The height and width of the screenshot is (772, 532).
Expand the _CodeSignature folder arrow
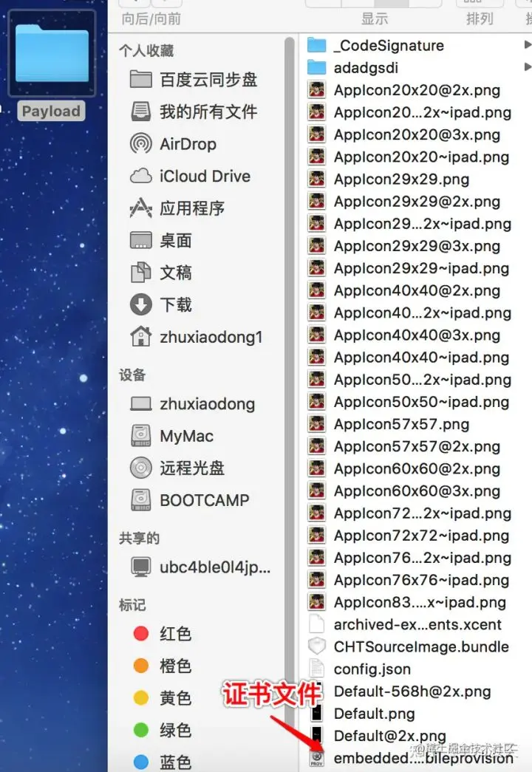528,45
